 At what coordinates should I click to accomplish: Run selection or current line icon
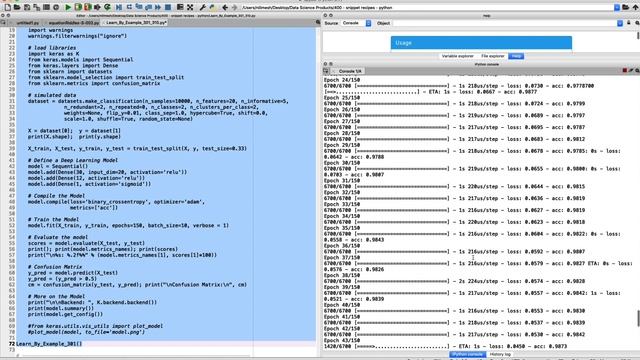[97, 7]
